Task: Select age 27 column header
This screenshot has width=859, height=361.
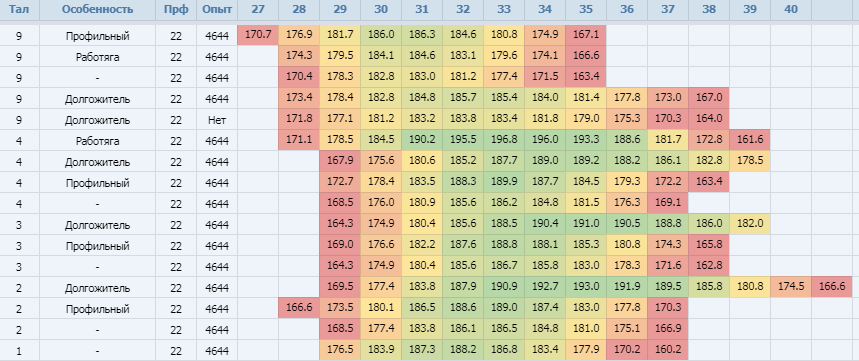Action: click(258, 9)
